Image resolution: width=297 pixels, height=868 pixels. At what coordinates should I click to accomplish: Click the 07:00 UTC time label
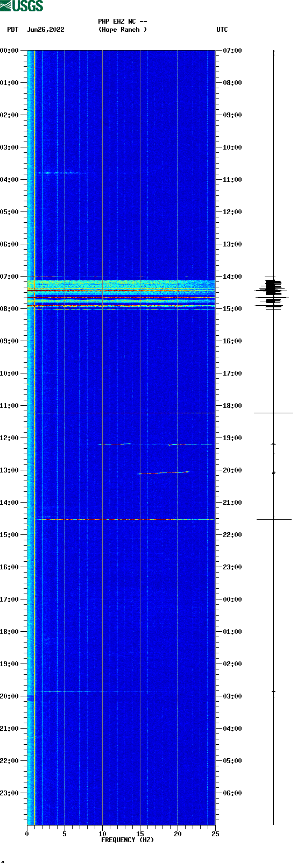coord(232,51)
